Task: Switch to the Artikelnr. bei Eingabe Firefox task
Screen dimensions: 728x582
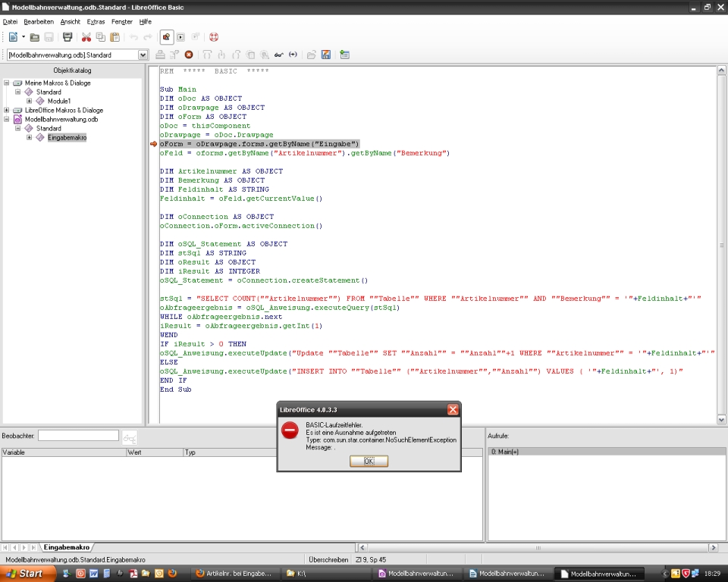Action: [x=234, y=574]
